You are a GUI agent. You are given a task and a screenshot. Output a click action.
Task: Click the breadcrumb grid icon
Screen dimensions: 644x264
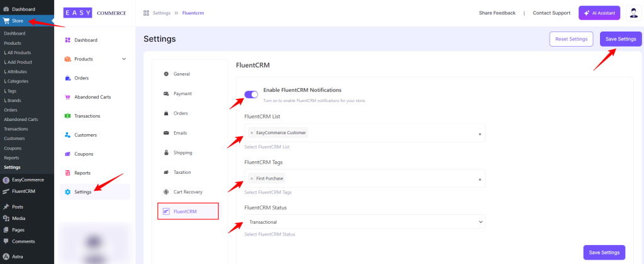(146, 13)
